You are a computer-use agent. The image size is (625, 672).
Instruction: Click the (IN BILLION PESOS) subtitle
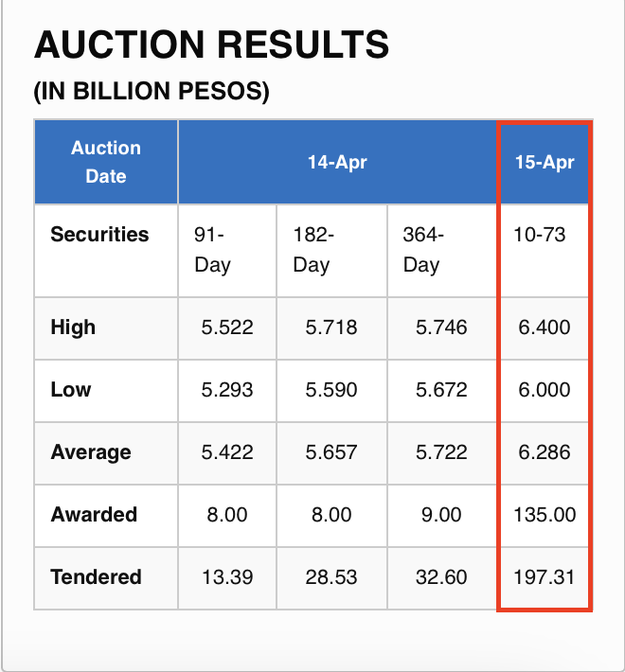pos(152,92)
